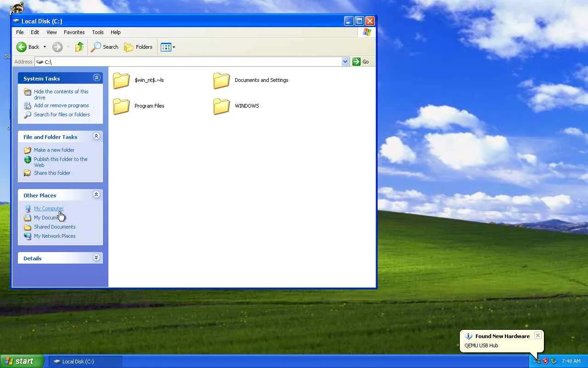The image size is (588, 368).
Task: Click the red security shield tray icon
Action: pyautogui.click(x=545, y=361)
